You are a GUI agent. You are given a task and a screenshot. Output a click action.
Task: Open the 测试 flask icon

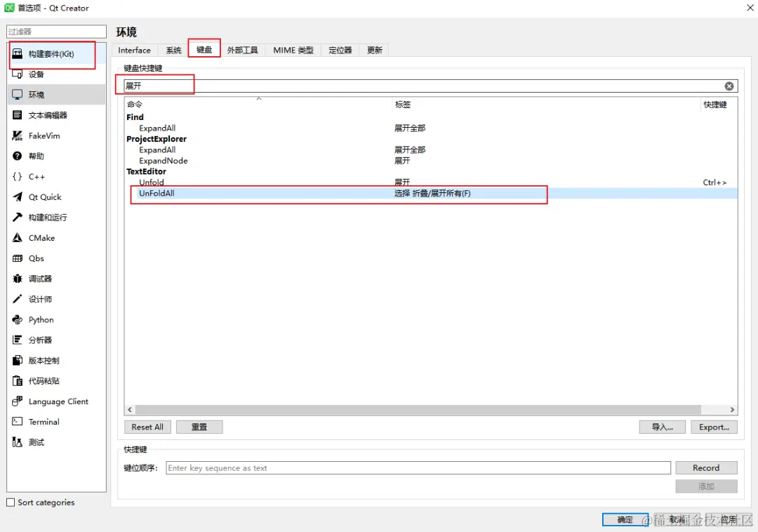click(18, 442)
